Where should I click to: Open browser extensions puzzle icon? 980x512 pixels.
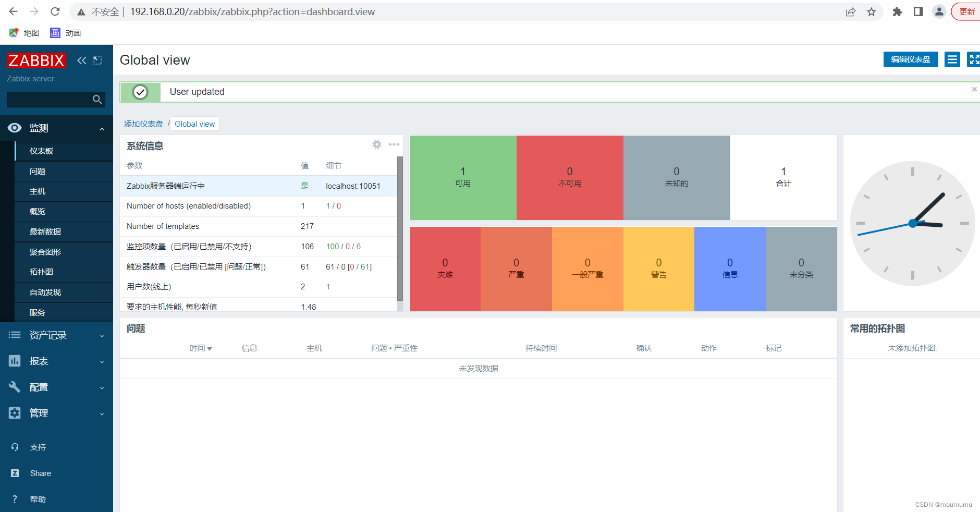click(897, 11)
